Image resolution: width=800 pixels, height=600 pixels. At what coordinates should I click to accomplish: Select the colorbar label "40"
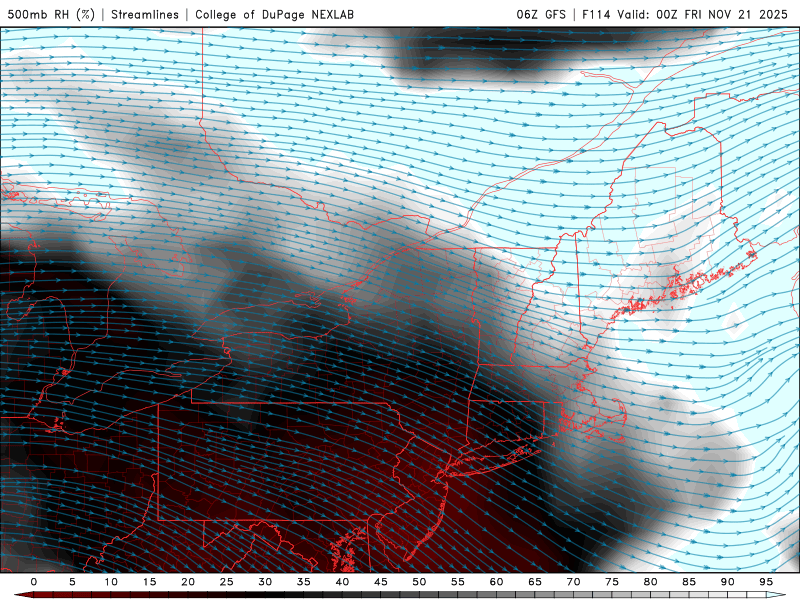342,582
